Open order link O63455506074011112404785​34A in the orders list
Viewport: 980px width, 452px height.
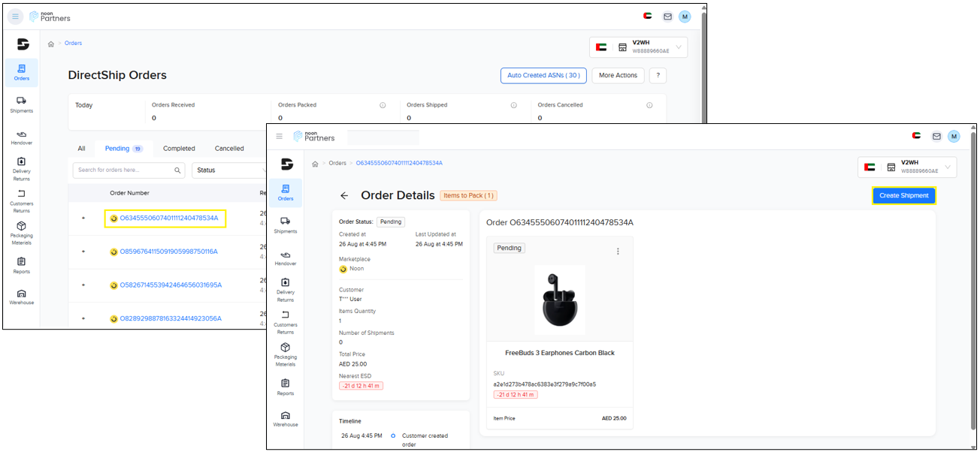click(x=169, y=218)
